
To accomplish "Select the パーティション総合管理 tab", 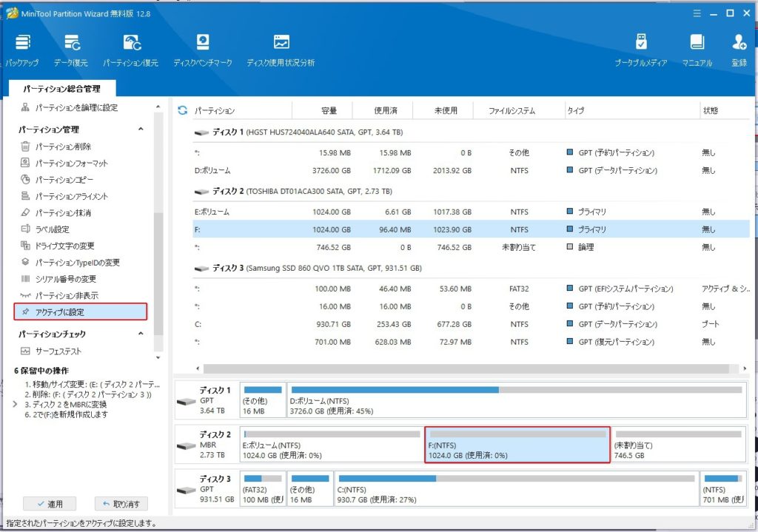I will 61,89.
